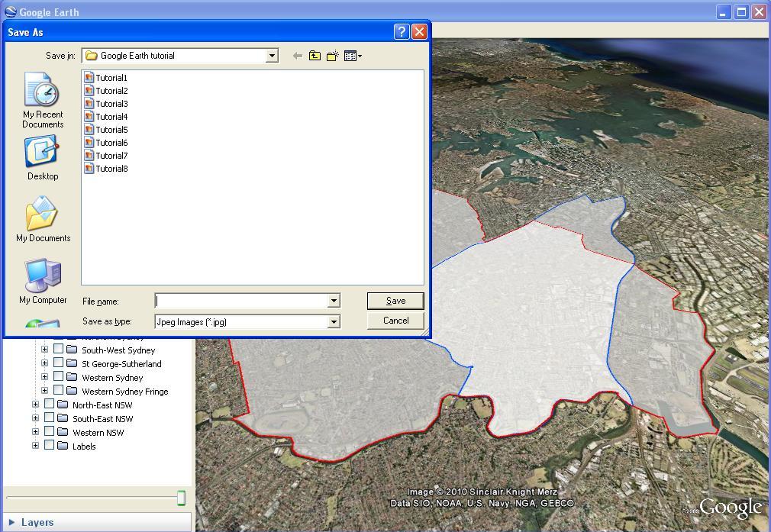Click the Cancel button
Screen dimensions: 771x532
click(395, 321)
